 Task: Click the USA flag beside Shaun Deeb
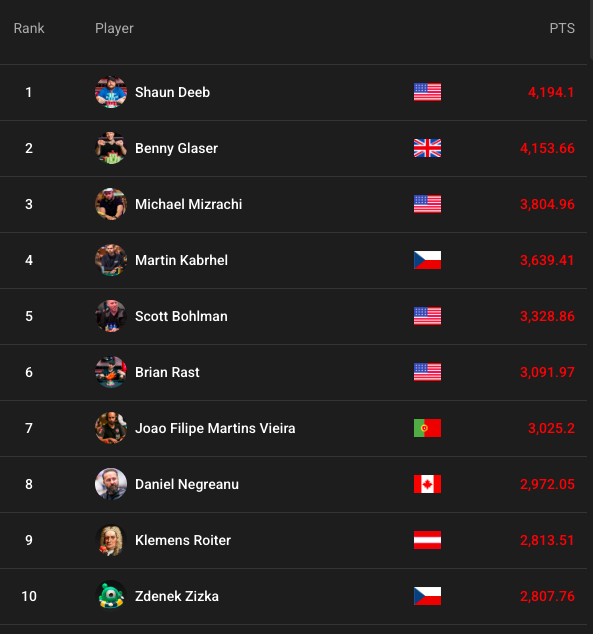tap(427, 92)
